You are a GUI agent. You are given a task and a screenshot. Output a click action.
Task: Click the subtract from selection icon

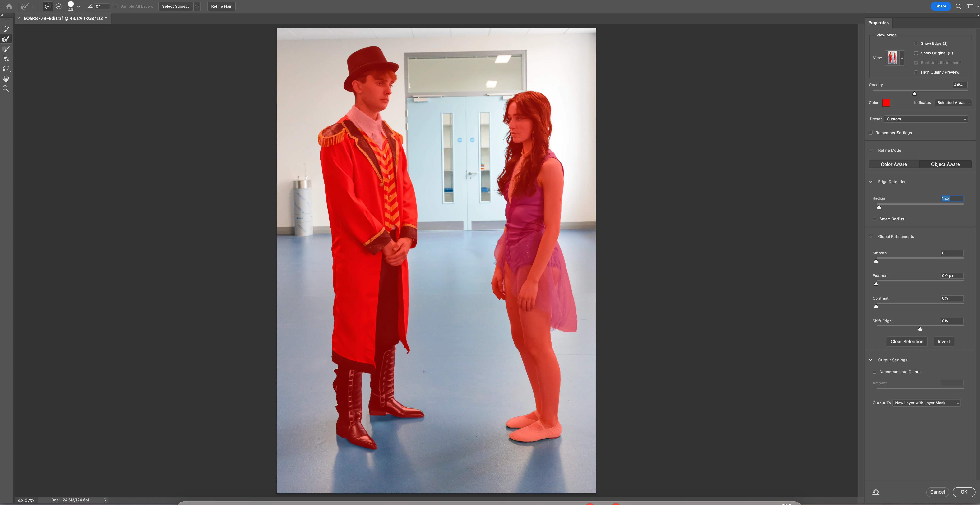click(x=59, y=7)
